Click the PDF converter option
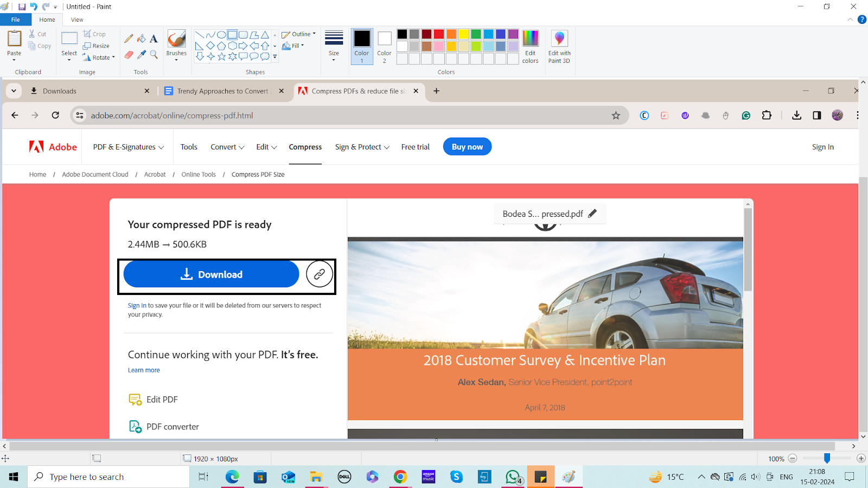The width and height of the screenshot is (868, 488). pyautogui.click(x=164, y=427)
